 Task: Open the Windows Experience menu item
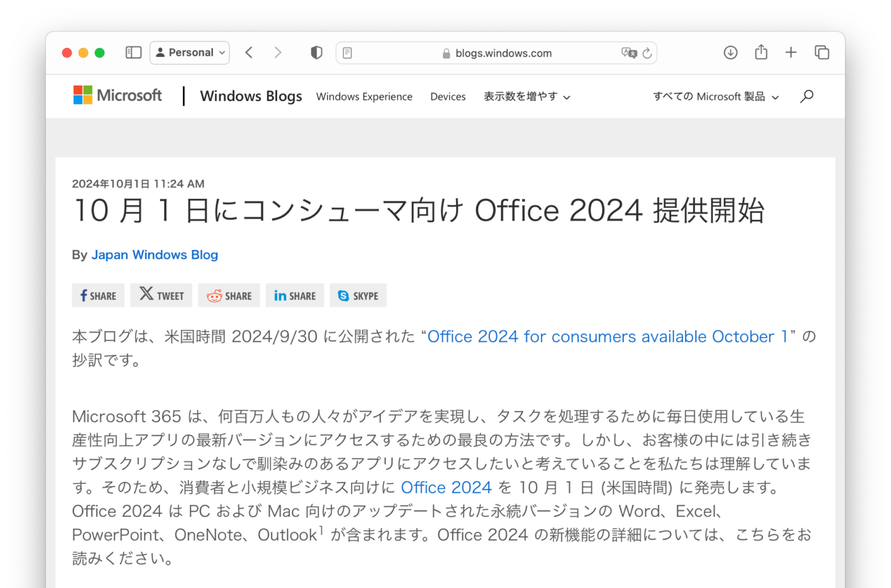364,97
